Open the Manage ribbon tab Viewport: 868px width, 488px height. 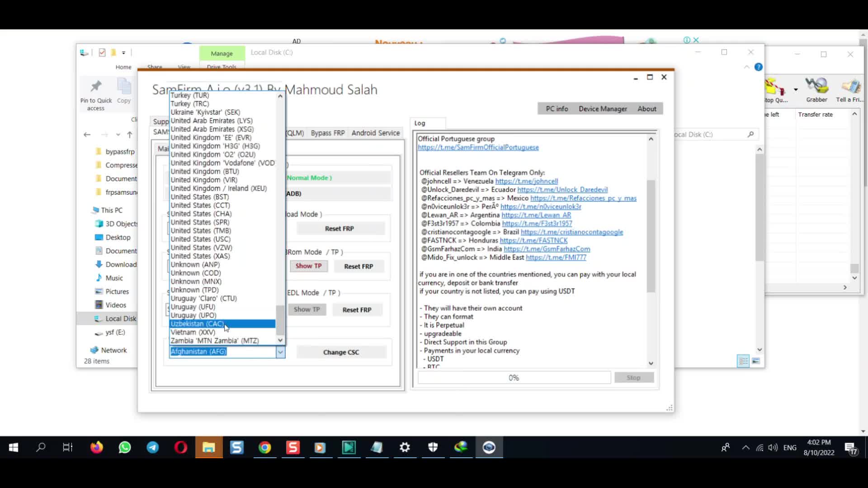coord(222,53)
